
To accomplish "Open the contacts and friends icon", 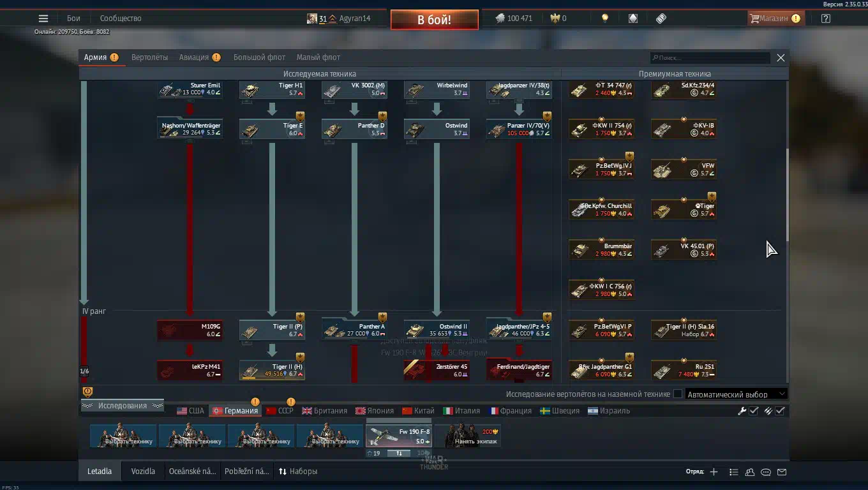I will (750, 472).
